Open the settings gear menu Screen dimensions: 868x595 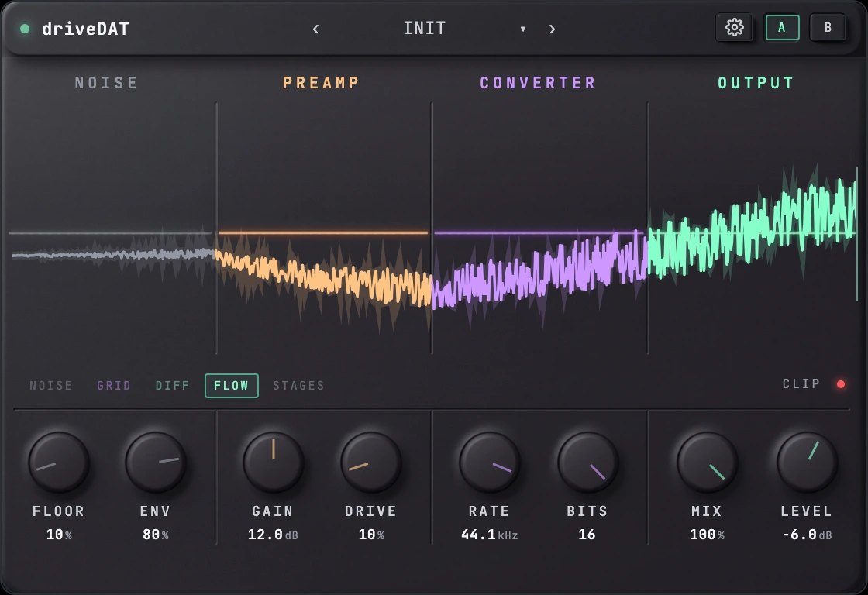pos(734,27)
